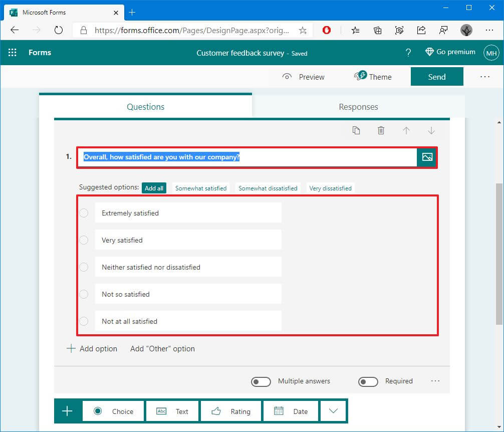
Task: Add new question with plus icon
Action: [x=67, y=411]
